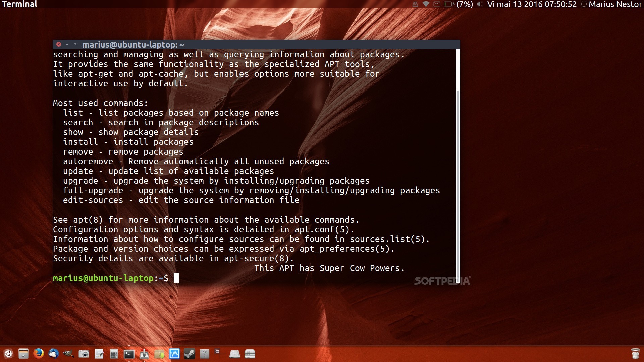Launch Steam from the dock
This screenshot has width=644, height=362.
point(190,354)
